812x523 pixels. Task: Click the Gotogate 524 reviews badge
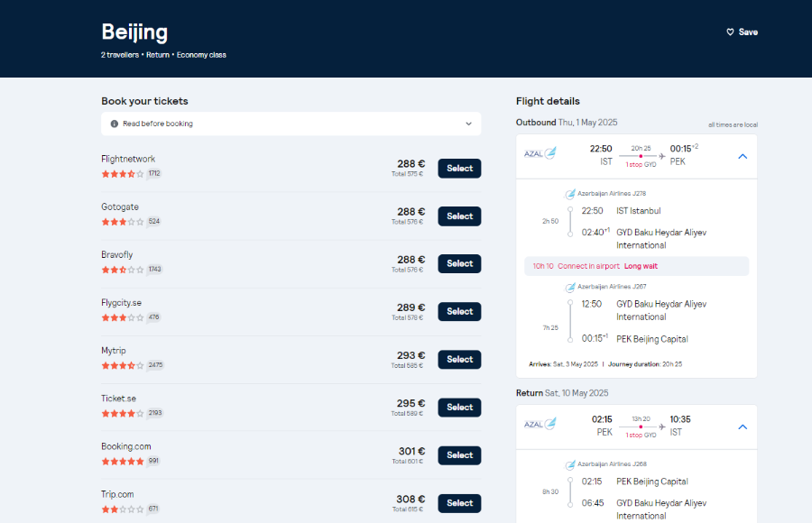pyautogui.click(x=153, y=221)
